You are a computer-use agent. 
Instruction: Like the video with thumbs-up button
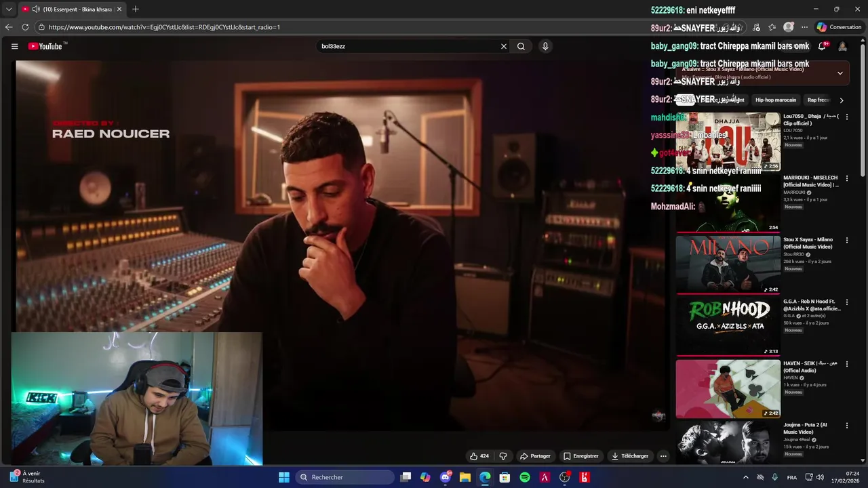pyautogui.click(x=479, y=456)
